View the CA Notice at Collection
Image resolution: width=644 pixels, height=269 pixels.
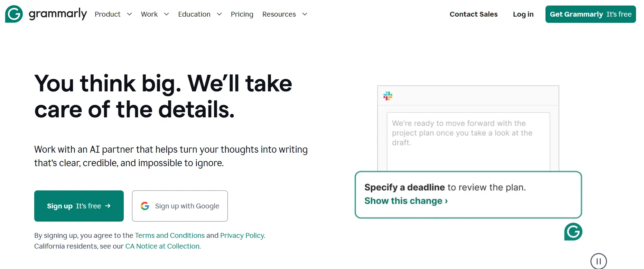click(x=162, y=246)
